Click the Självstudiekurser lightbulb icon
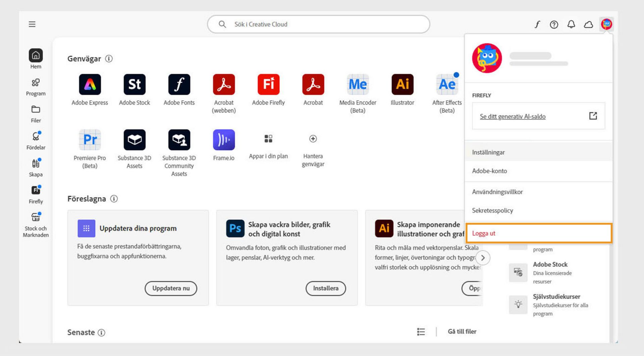This screenshot has width=644, height=356. pos(518,304)
